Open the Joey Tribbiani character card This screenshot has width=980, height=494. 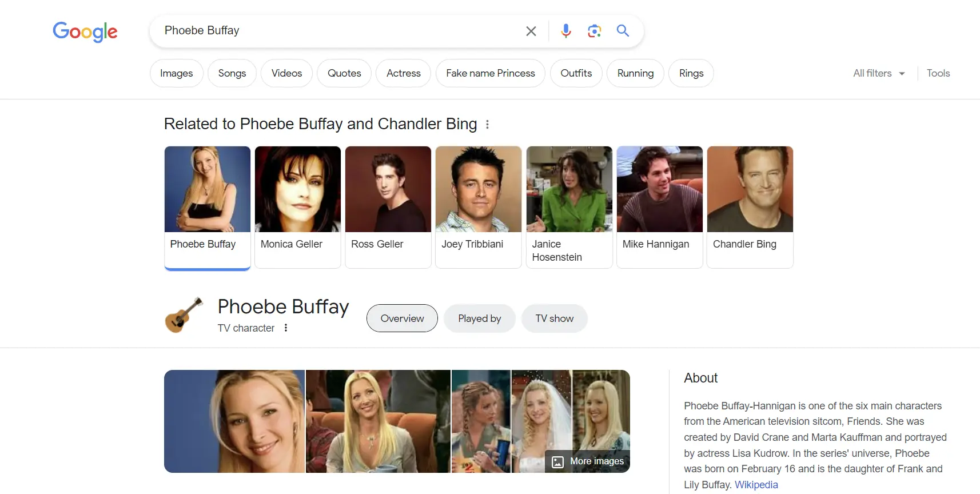coord(479,207)
